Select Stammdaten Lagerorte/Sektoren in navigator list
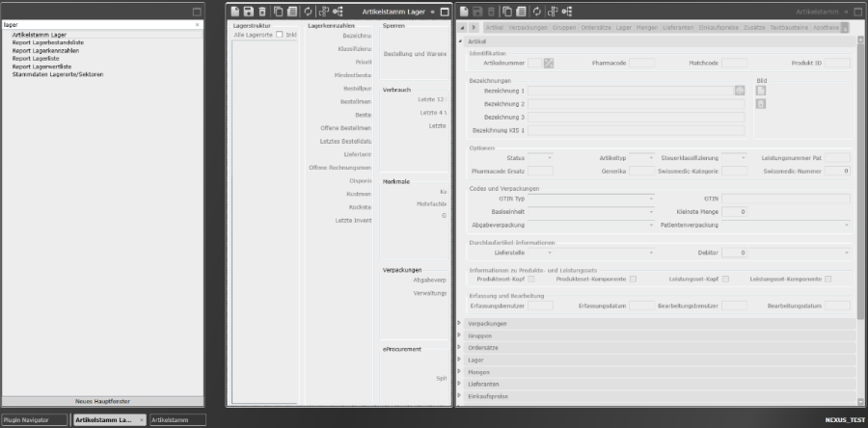The width and height of the screenshot is (868, 428). (58, 74)
